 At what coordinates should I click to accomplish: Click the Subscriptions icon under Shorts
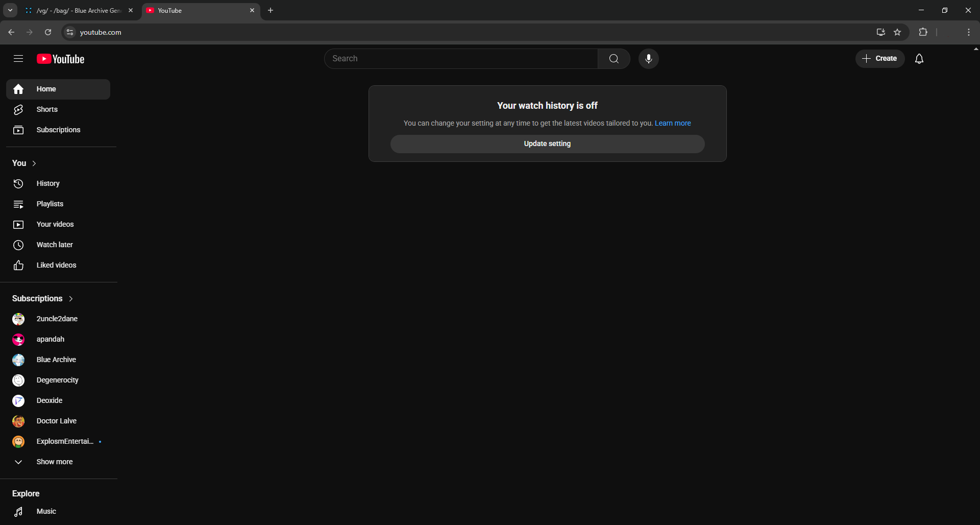coord(18,130)
